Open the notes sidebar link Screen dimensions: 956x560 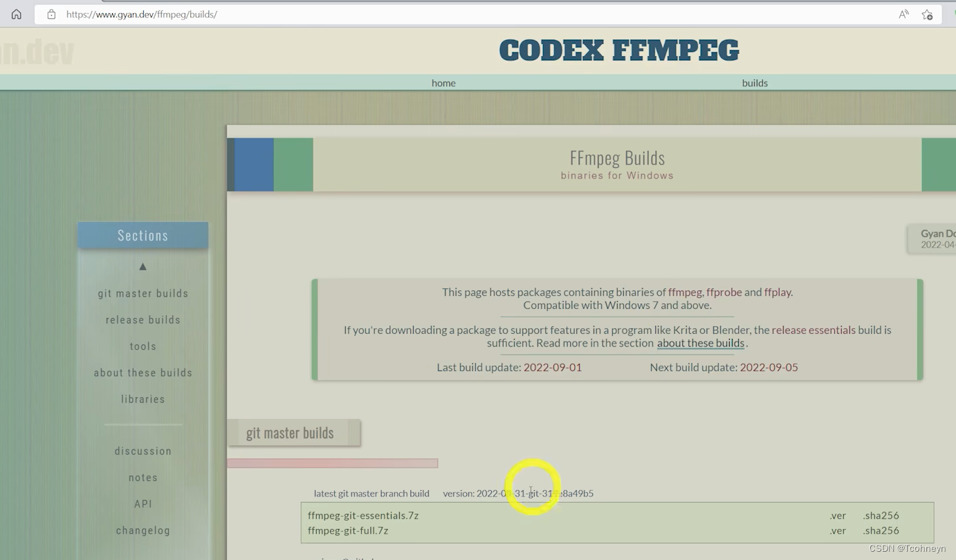pyautogui.click(x=143, y=477)
